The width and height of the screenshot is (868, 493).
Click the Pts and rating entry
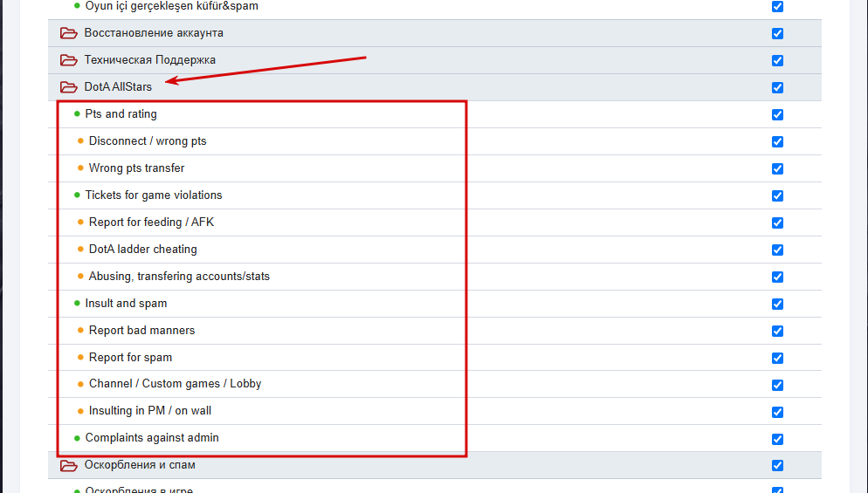[121, 114]
